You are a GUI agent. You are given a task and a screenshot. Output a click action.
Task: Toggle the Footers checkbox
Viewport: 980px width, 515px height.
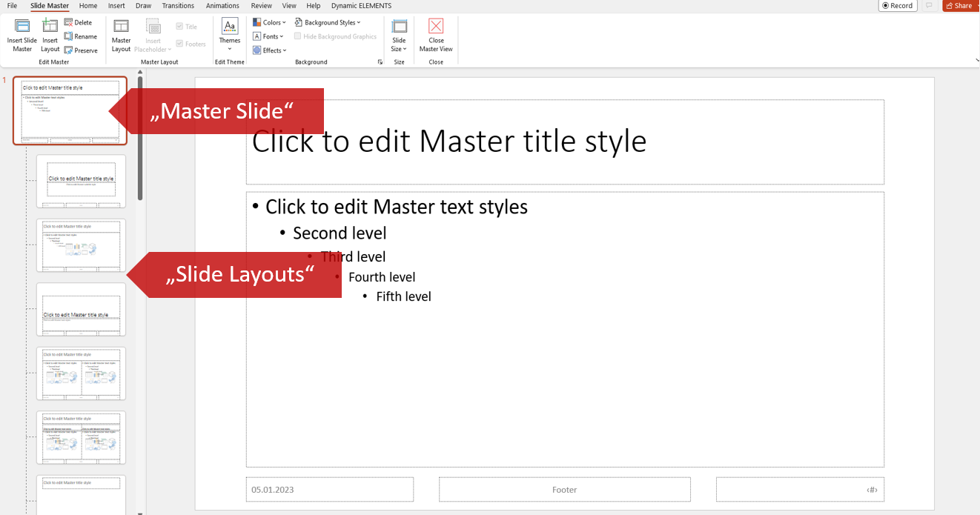click(x=179, y=44)
